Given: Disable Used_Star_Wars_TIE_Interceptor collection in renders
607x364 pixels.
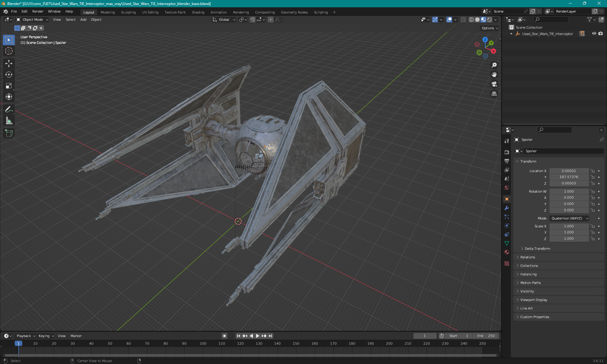Looking at the screenshot, I should tap(600, 33).
